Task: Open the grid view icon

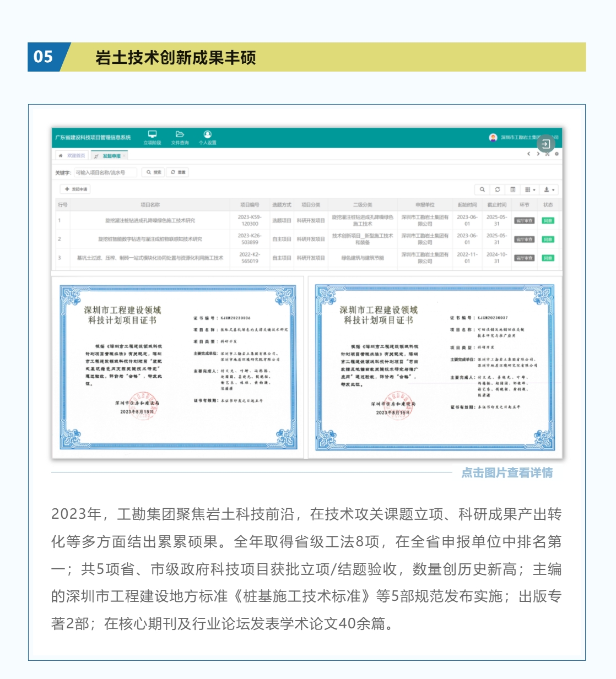Action: coord(527,189)
